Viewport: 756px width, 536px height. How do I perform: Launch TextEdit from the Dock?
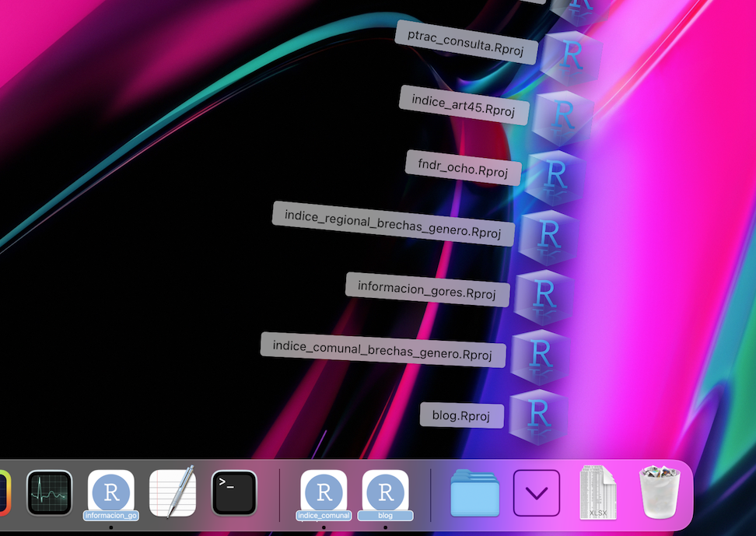point(172,492)
